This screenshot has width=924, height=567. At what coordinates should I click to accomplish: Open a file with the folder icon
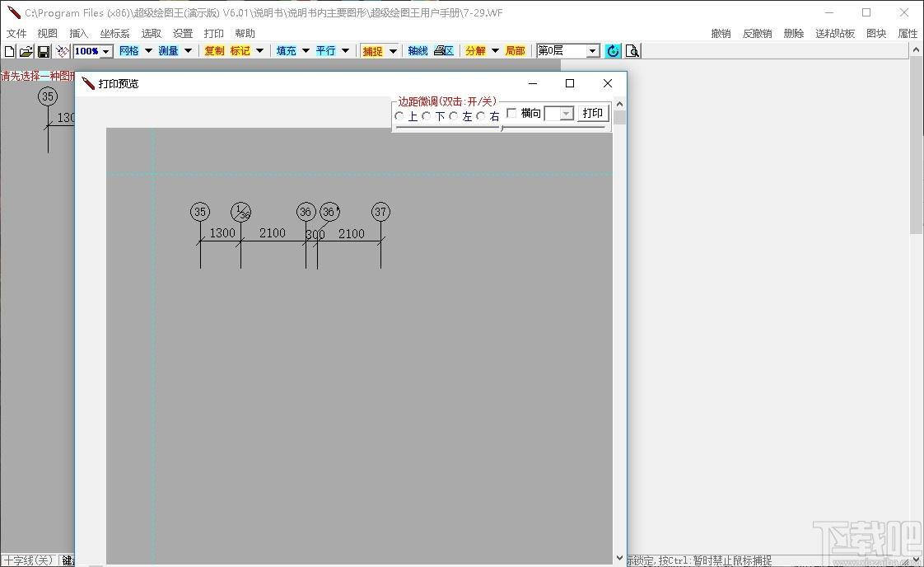pos(26,51)
